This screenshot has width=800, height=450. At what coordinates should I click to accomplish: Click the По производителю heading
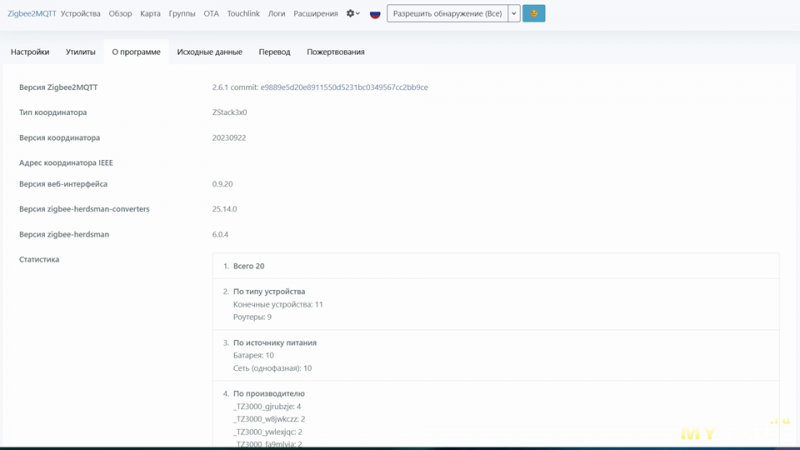tap(269, 394)
